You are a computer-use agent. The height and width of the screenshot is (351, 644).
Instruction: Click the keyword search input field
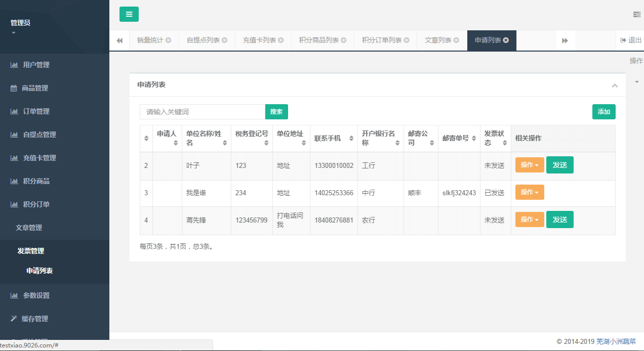tap(203, 112)
